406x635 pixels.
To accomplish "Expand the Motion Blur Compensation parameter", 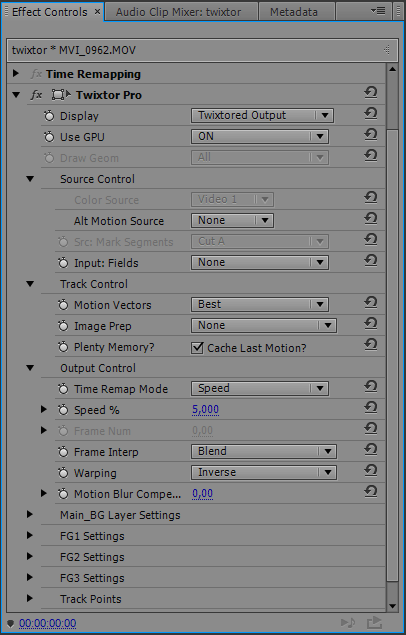I will click(x=44, y=493).
